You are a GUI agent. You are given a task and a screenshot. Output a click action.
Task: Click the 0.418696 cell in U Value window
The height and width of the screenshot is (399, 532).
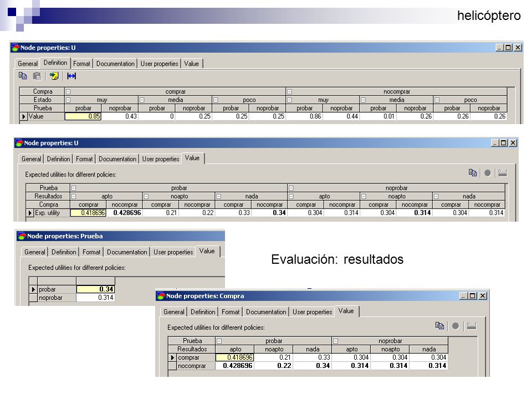click(88, 213)
